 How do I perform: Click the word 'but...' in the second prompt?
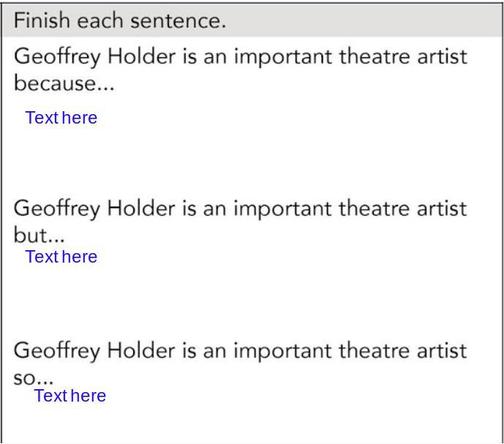click(40, 236)
